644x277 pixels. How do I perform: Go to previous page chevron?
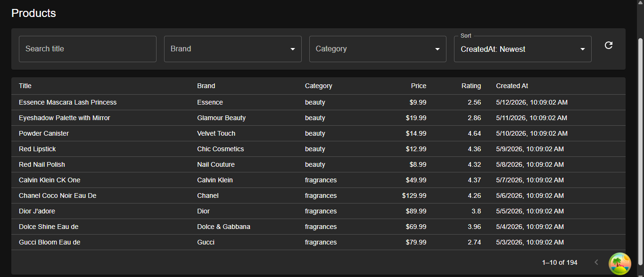[596, 262]
